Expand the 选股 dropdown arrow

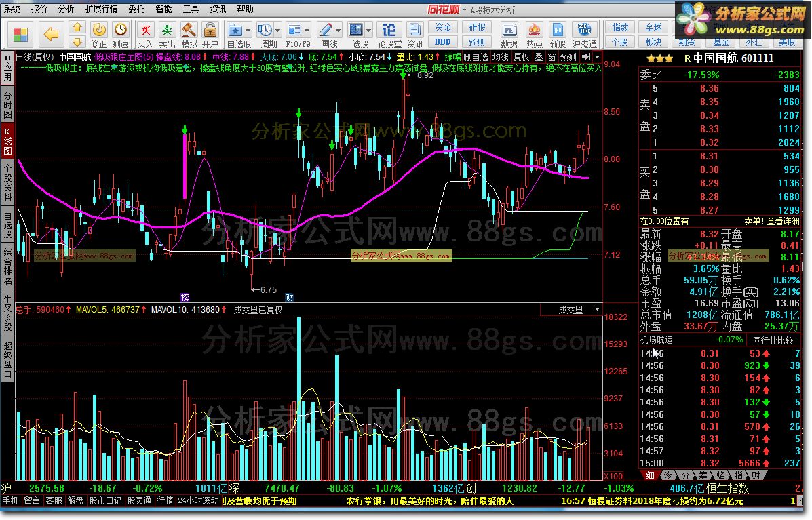[x=369, y=30]
